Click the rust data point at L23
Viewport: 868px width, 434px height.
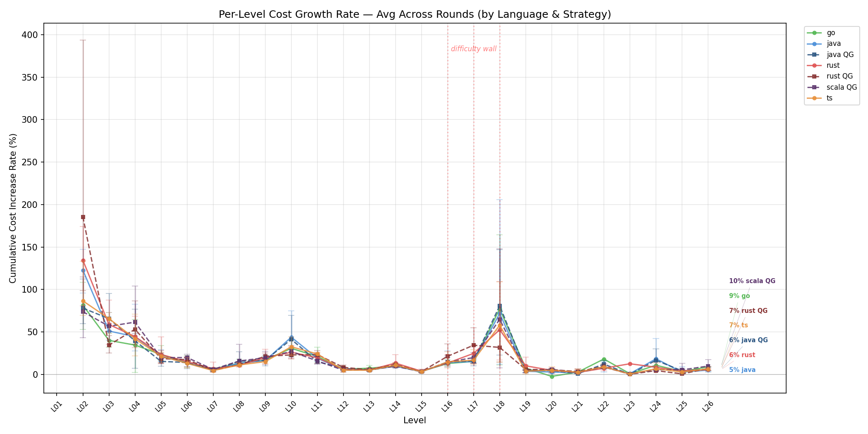pos(630,364)
